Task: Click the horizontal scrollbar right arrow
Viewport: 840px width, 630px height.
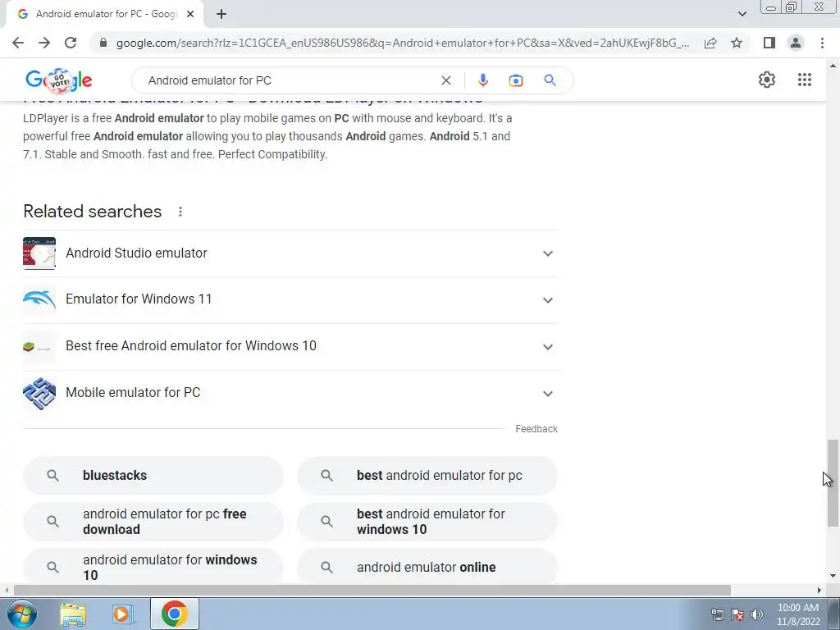Action: coord(819,590)
